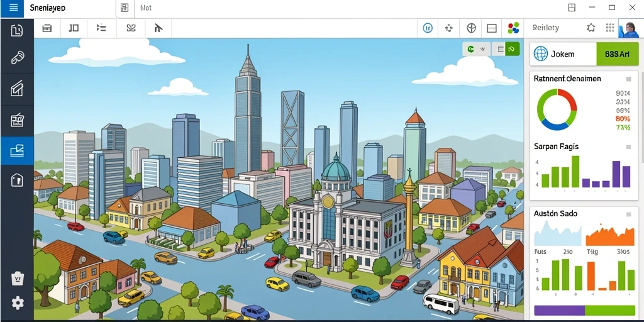
Task: Collapse the Auston Sado panel via its square
Action: 628,214
